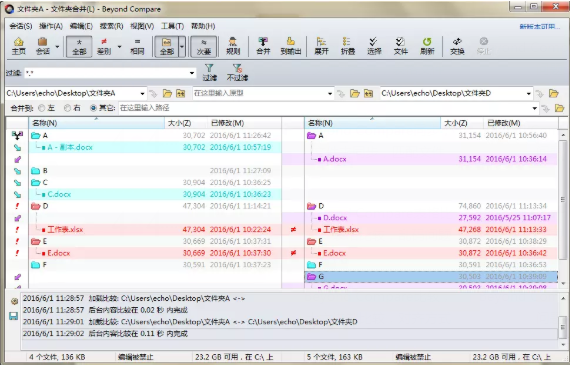Sort left pane by 名称(N) header

click(96, 123)
